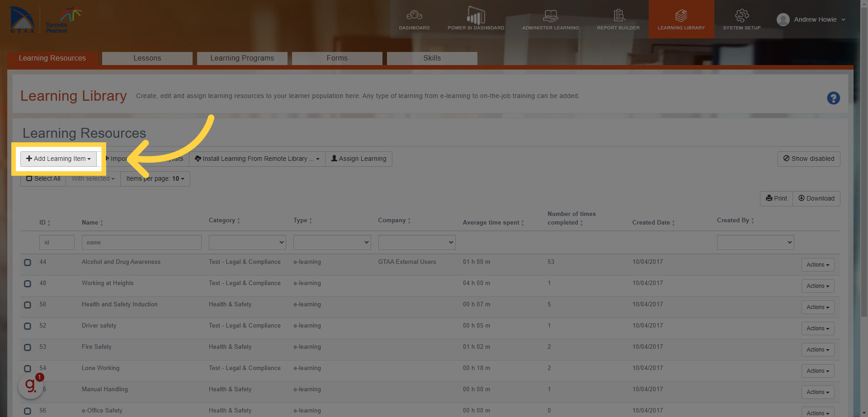868x417 pixels.
Task: Open the blue help question mark icon
Action: click(833, 98)
